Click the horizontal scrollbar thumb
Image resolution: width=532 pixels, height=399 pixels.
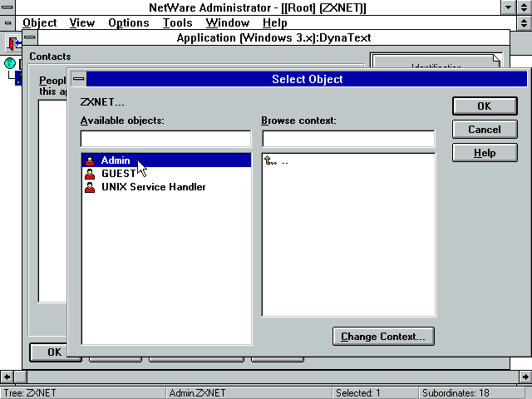point(21,377)
